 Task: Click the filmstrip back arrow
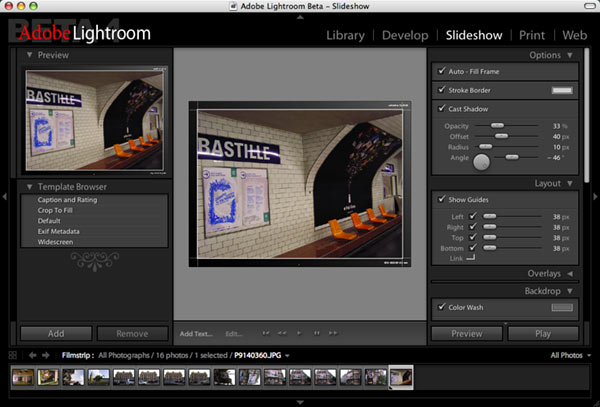click(x=33, y=355)
